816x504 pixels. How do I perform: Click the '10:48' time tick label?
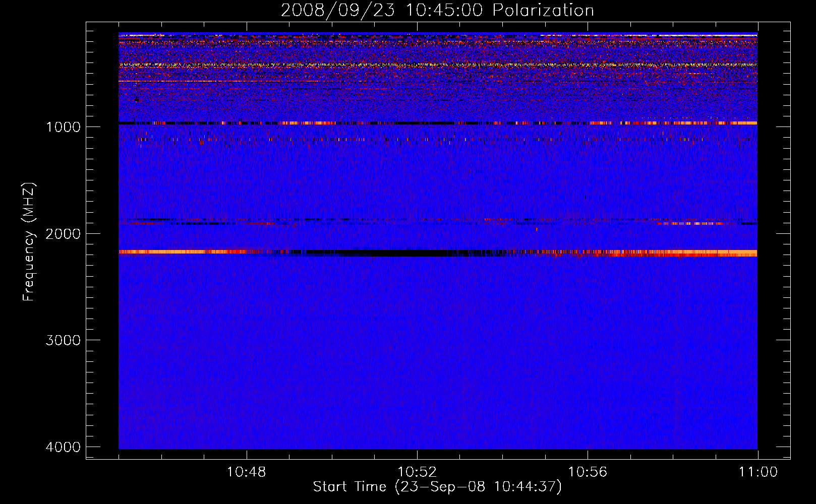(246, 472)
